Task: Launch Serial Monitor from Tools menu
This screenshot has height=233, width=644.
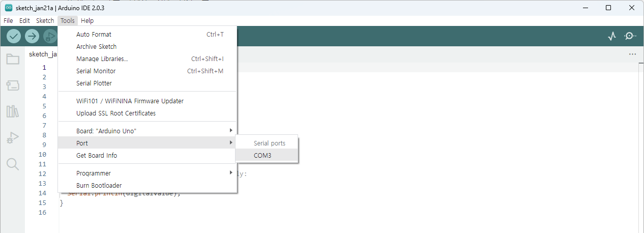Action: point(148,71)
